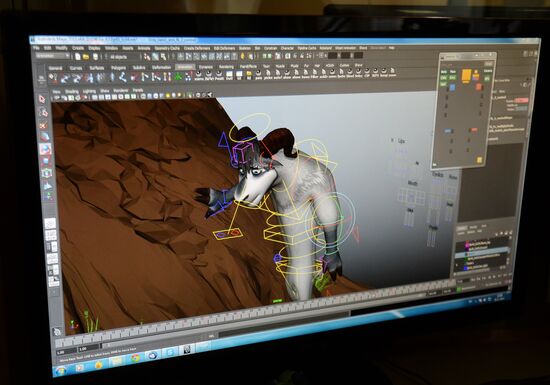Open the Geometry Cache menu

click(167, 48)
